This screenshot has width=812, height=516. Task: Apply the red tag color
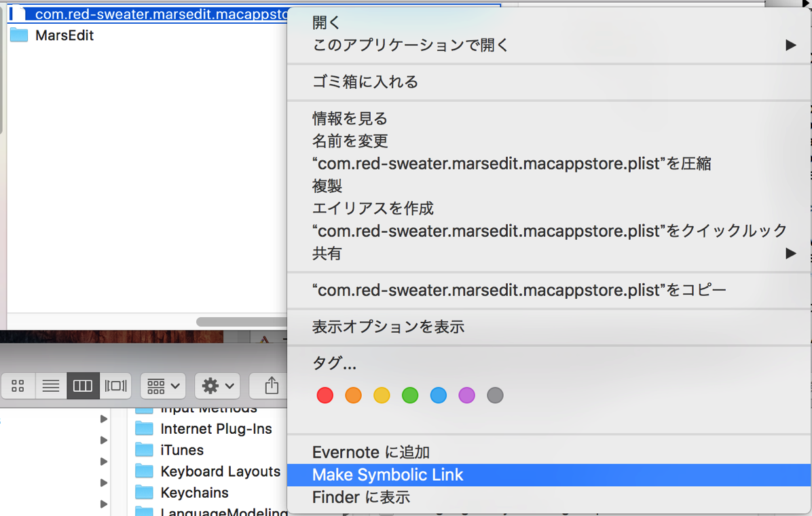325,396
